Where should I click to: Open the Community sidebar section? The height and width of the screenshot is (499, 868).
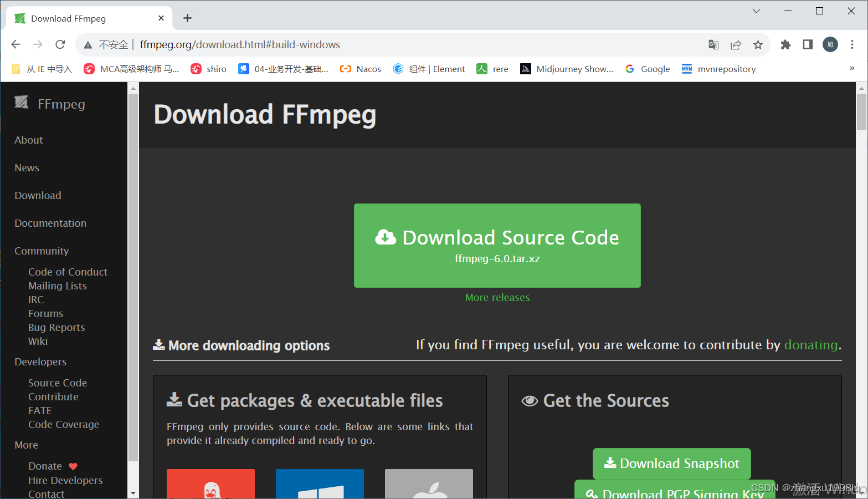point(42,251)
